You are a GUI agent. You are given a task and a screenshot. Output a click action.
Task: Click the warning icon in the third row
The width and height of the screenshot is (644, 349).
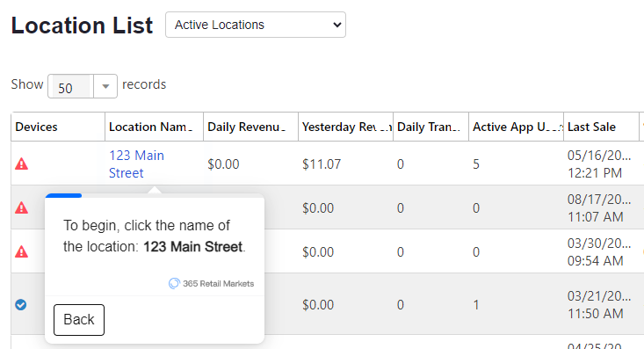coord(21,251)
